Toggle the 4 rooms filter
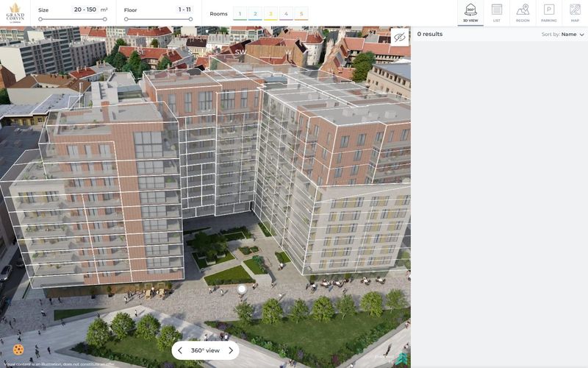 point(286,13)
